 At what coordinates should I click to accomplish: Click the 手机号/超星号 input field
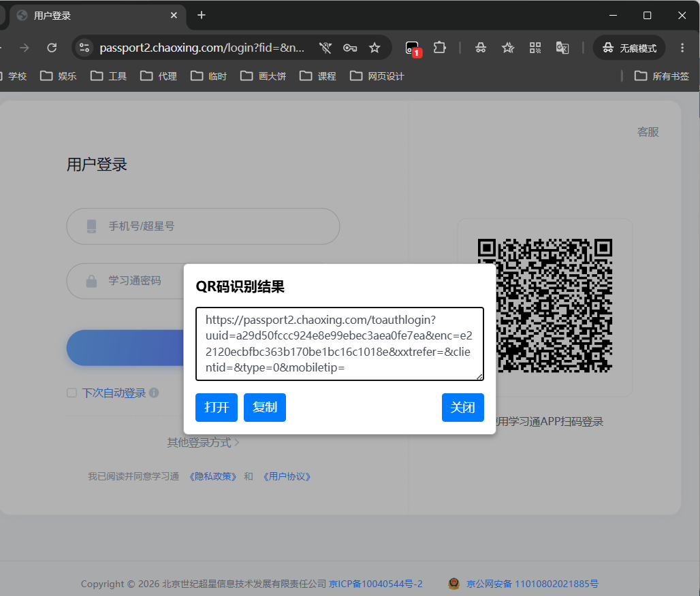coord(203,226)
